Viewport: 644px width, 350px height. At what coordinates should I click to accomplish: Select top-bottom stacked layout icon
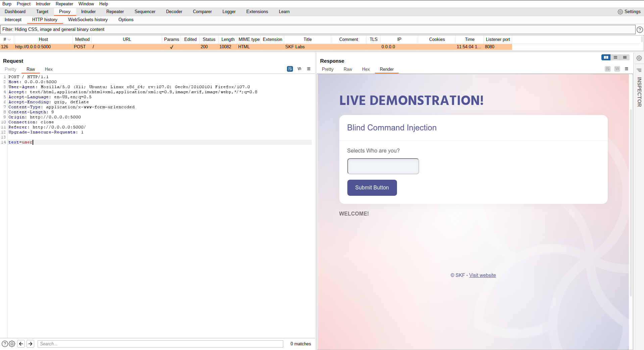point(615,57)
